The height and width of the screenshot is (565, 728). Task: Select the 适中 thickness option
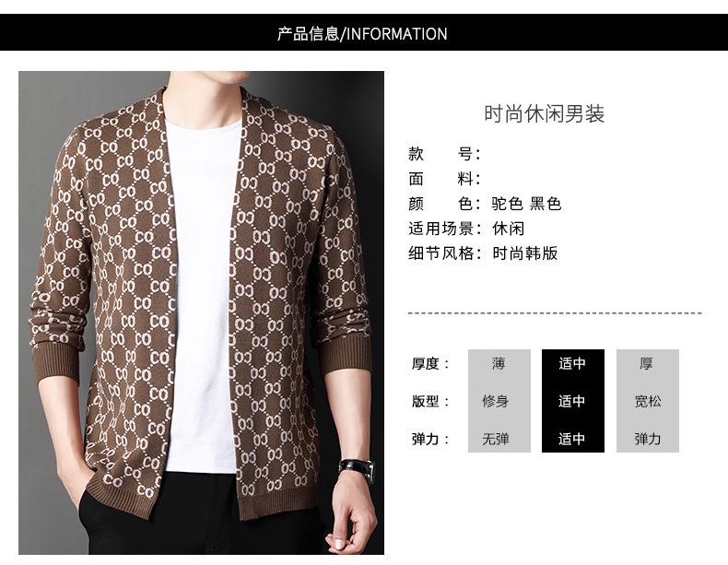point(572,363)
